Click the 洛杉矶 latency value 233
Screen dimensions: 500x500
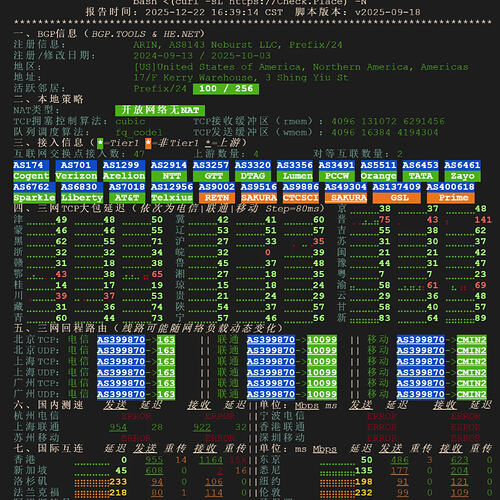coord(118,482)
